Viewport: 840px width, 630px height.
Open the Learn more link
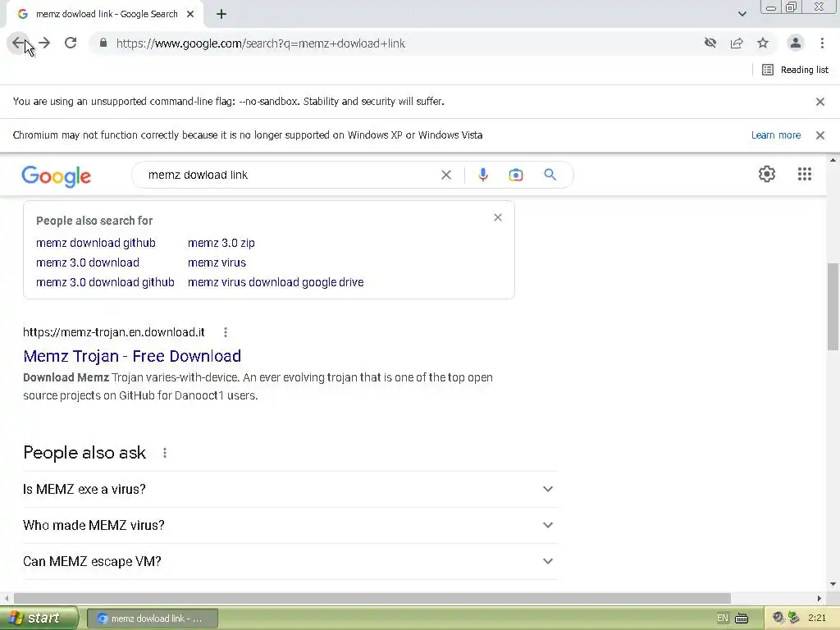(x=776, y=135)
